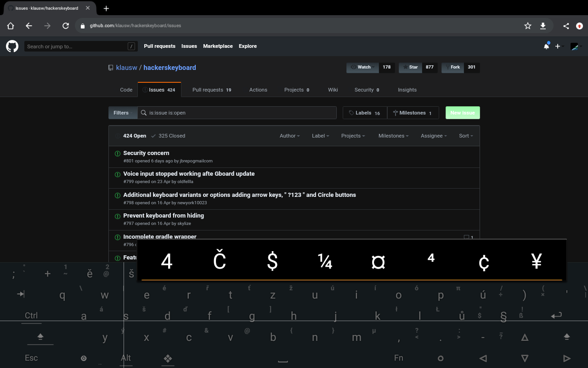588x368 pixels.
Task: Open the Sort dropdown
Action: [466, 136]
